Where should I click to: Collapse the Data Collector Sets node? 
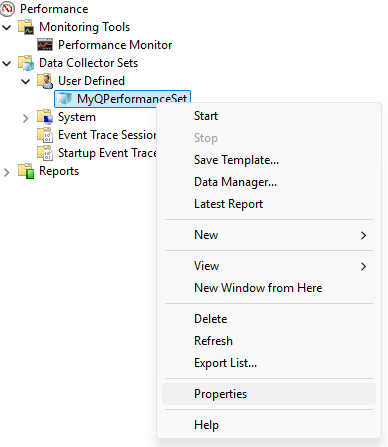pos(7,63)
